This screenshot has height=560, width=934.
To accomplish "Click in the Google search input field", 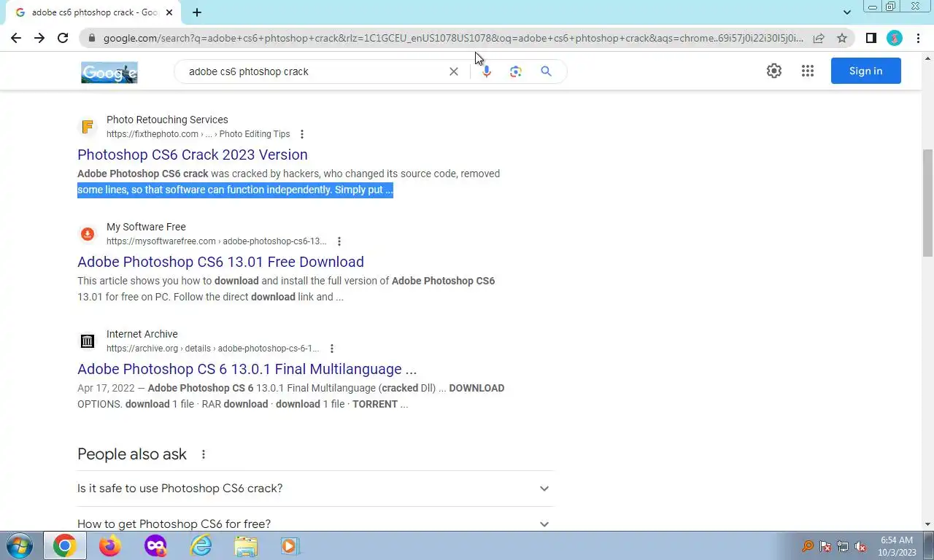I will tap(314, 71).
